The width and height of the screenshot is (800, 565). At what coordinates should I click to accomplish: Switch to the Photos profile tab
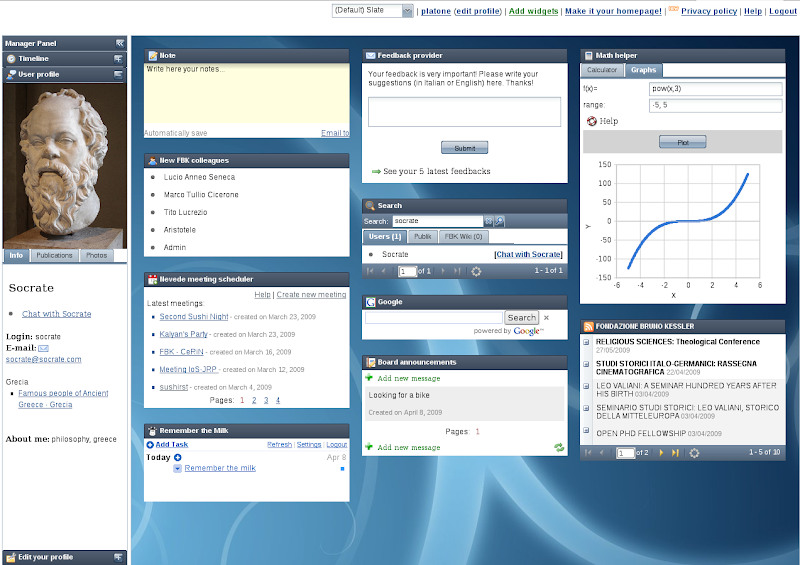(96, 255)
